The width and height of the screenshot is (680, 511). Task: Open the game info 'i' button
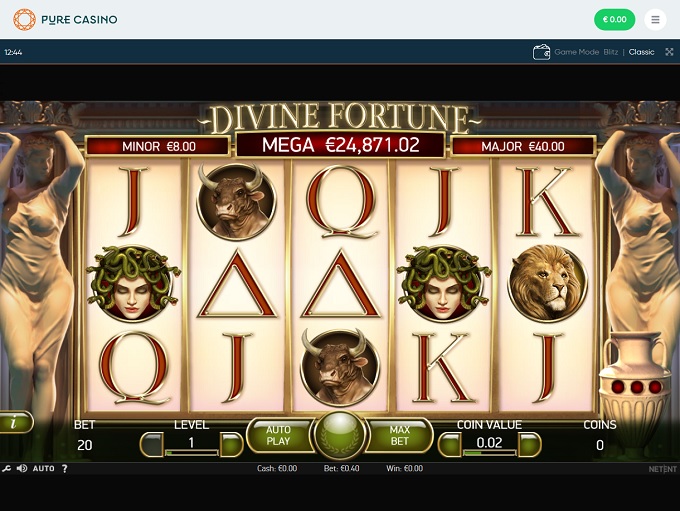pyautogui.click(x=15, y=422)
